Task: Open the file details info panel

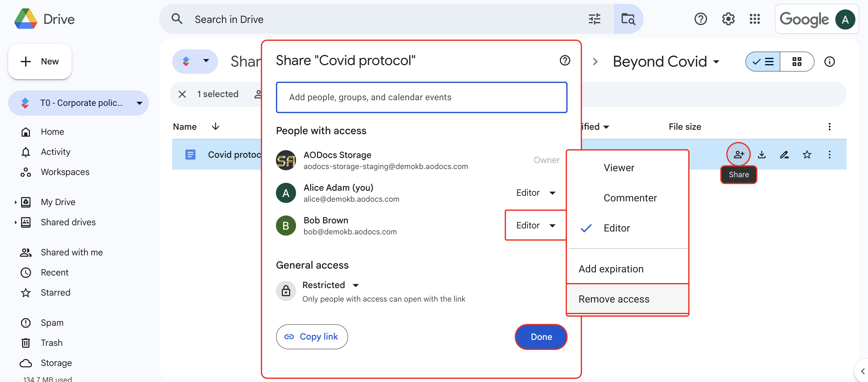Action: pyautogui.click(x=830, y=61)
